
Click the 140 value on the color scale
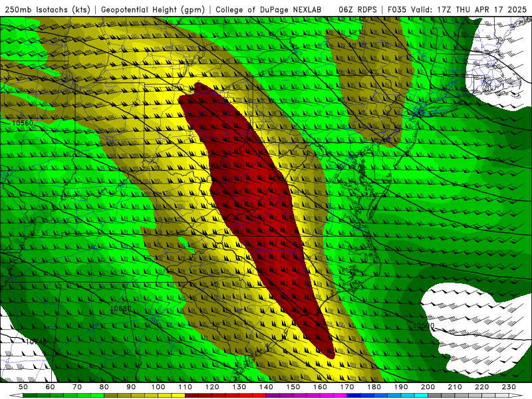click(x=266, y=387)
